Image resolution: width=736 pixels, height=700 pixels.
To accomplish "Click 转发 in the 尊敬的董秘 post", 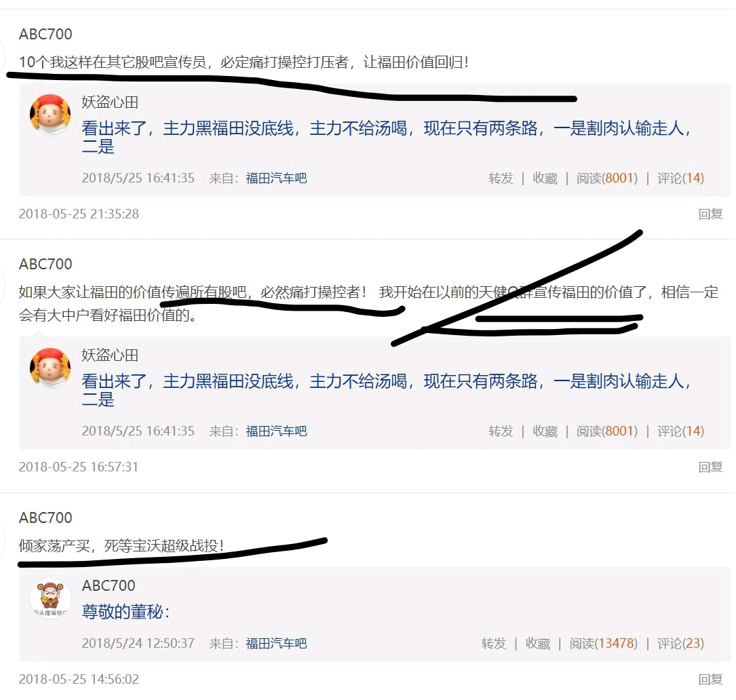I will point(494,644).
